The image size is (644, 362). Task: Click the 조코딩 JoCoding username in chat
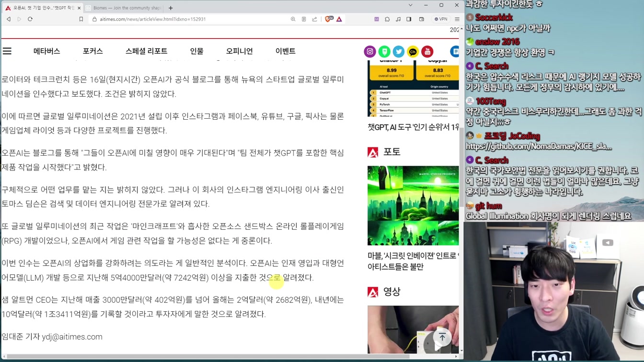[x=512, y=136]
